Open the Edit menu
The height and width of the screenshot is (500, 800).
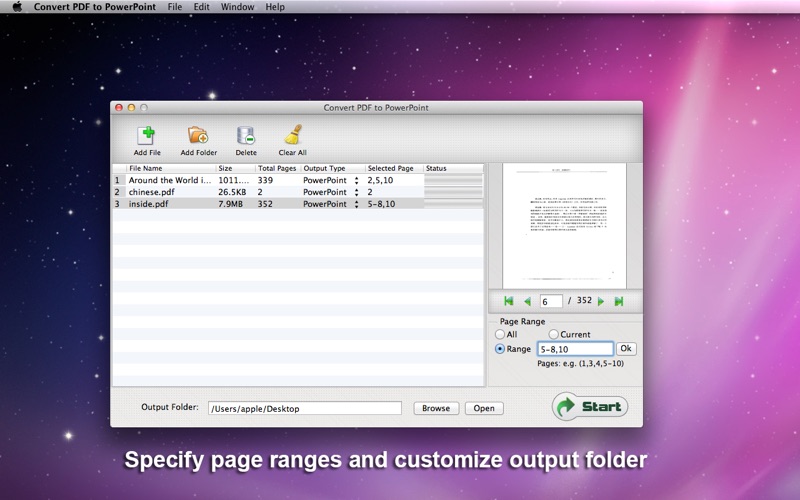(201, 7)
